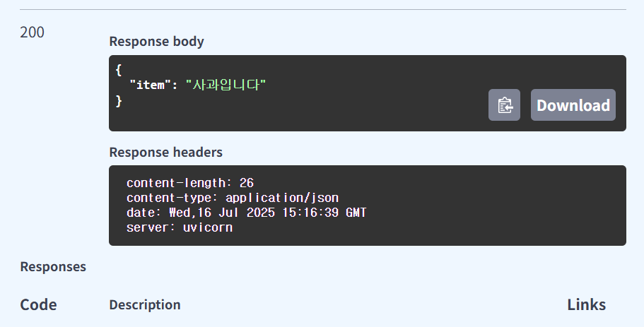
Task: Click the Code column header
Action: pyautogui.click(x=39, y=305)
